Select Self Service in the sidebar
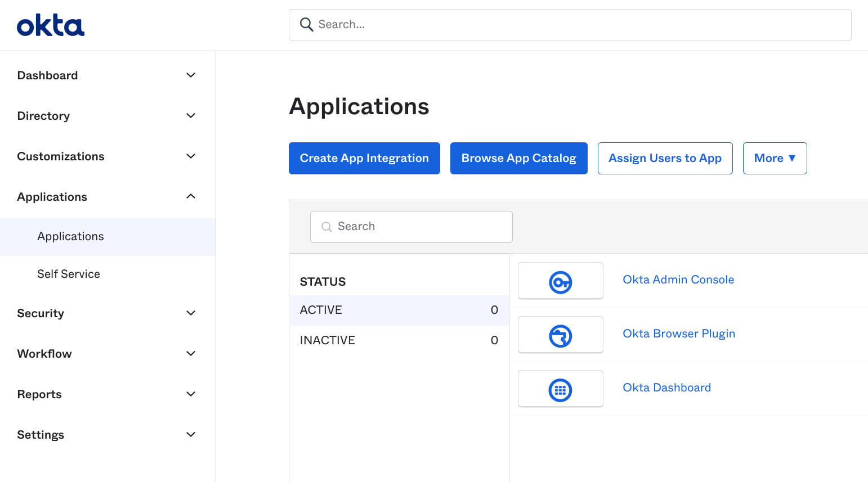 68,274
